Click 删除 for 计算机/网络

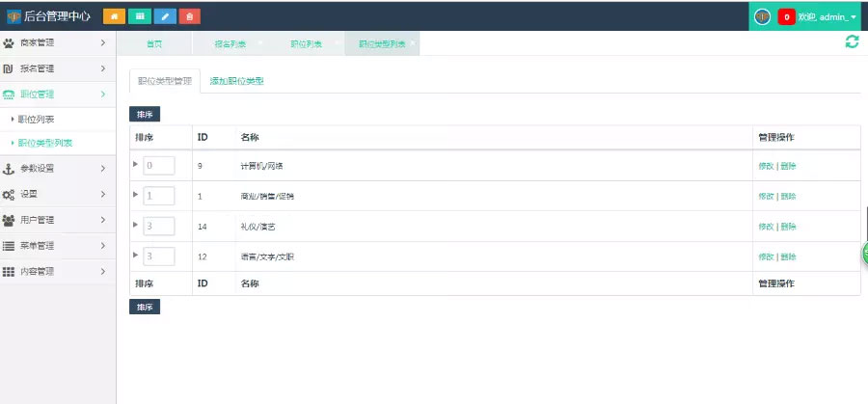coord(788,166)
